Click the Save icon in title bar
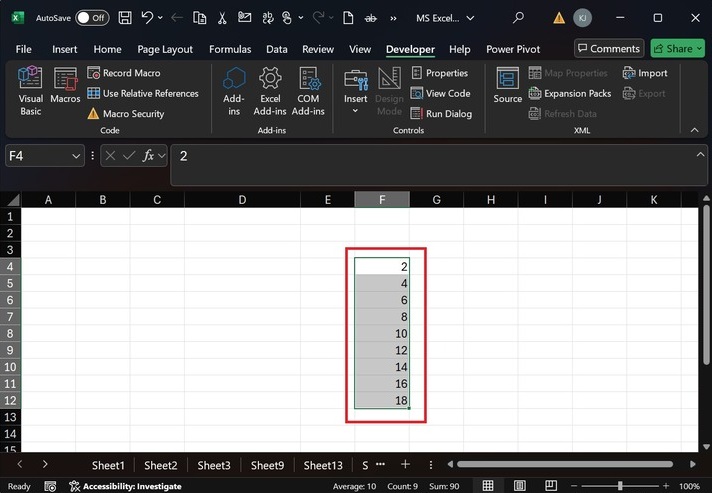Image resolution: width=712 pixels, height=493 pixels. point(125,18)
